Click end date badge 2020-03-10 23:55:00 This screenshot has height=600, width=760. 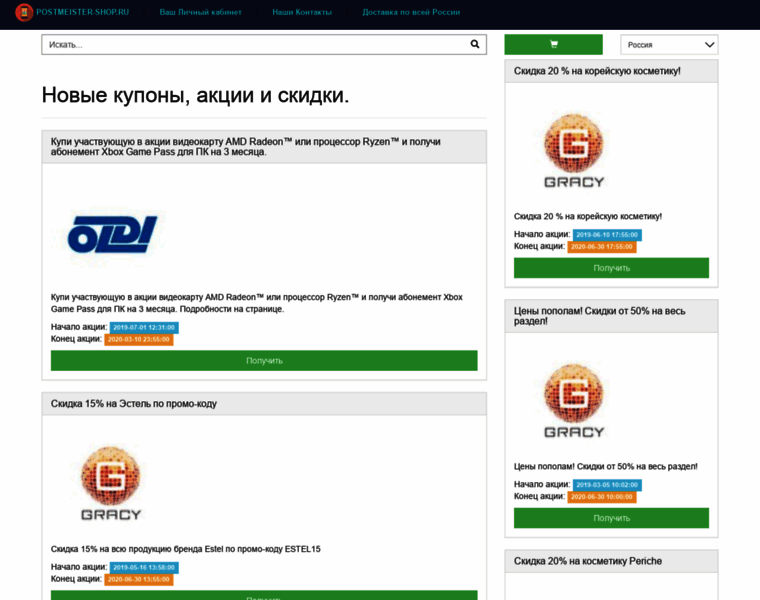[x=139, y=339]
